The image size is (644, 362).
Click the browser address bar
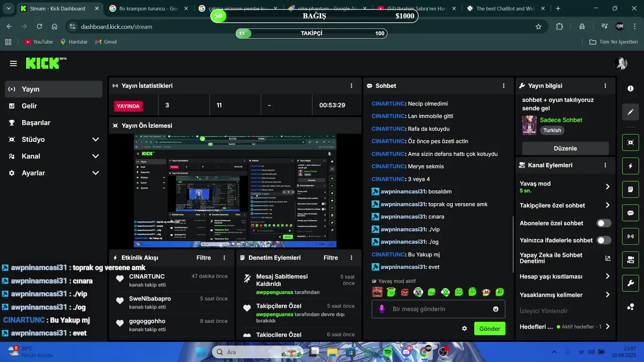[302, 27]
